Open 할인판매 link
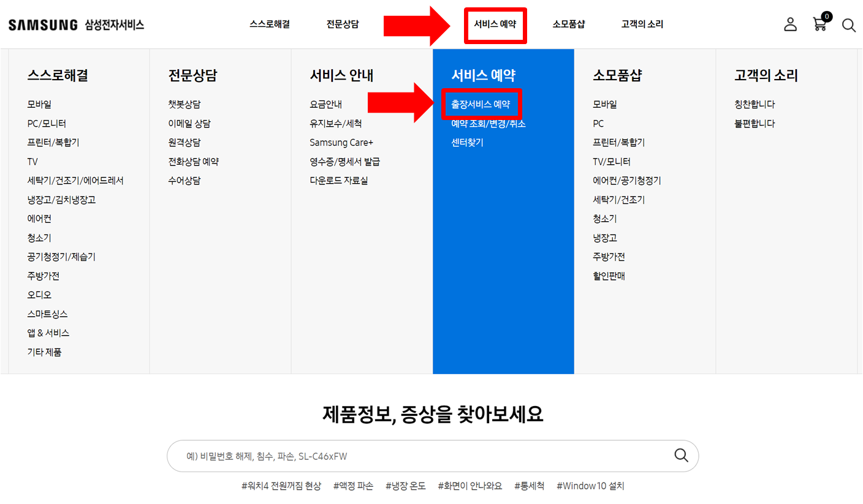863x504 pixels. click(609, 276)
